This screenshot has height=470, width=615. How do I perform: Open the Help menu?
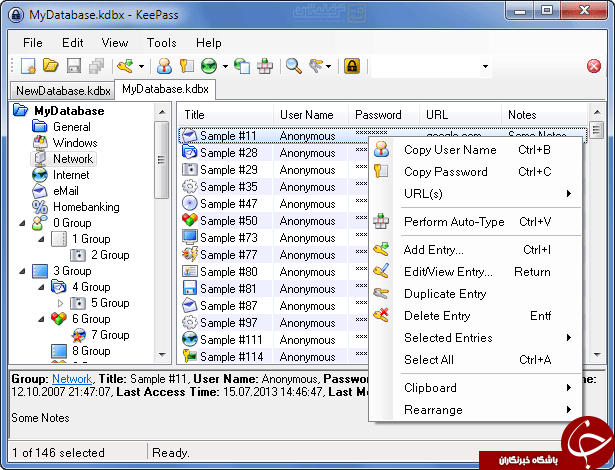click(x=209, y=42)
